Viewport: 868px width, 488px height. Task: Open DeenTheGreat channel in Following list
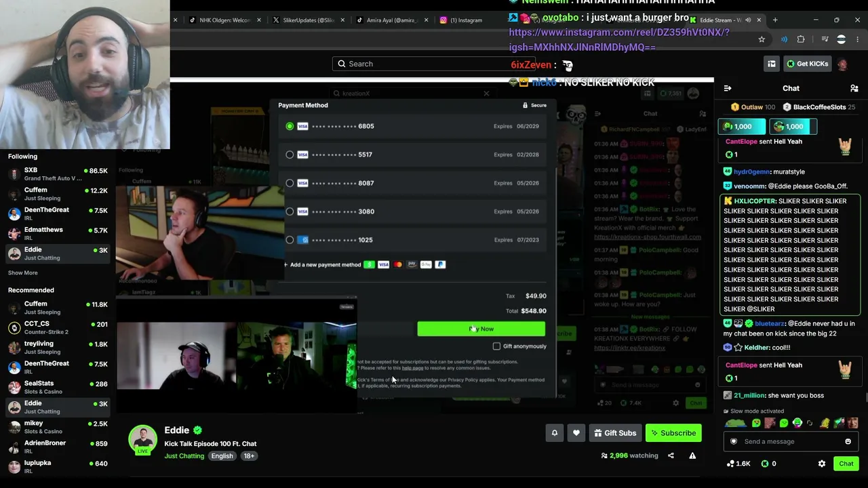[x=58, y=214]
